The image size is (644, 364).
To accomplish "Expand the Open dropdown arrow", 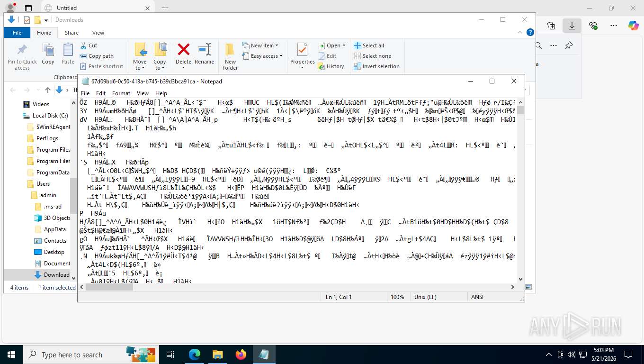I will 344,45.
